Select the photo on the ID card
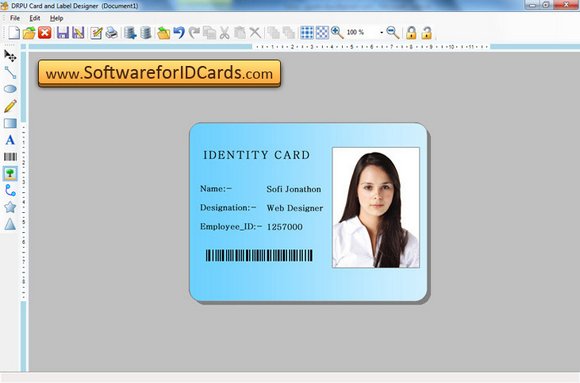This screenshot has width=580, height=383. point(376,207)
